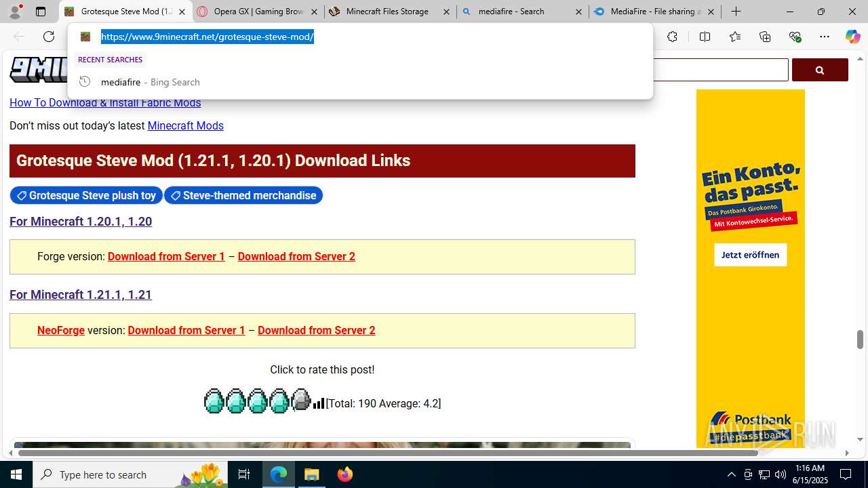This screenshot has height=488, width=868.
Task: Click Jetzt eröffnen in Postbank ad
Action: pos(750,255)
